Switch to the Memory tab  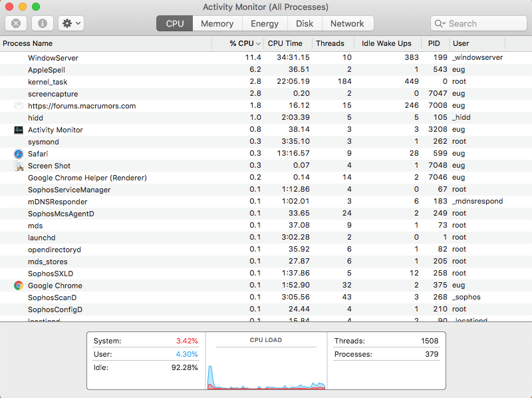[x=217, y=23]
